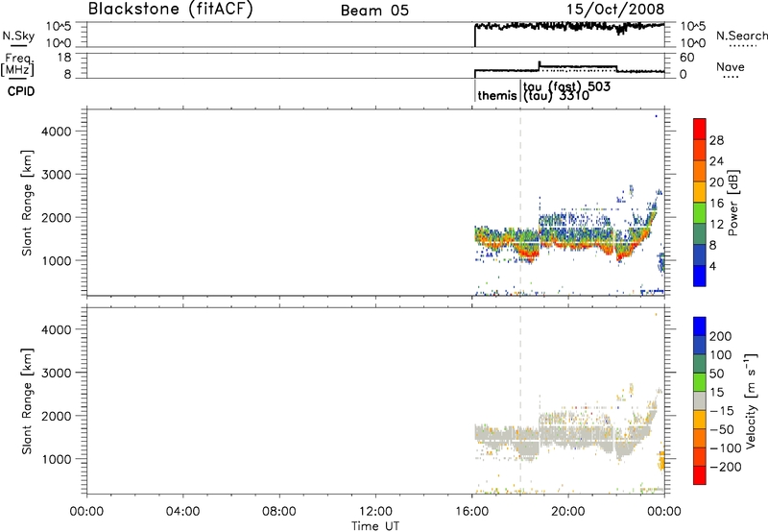Click the 4000 tick in the power panel

click(x=56, y=132)
